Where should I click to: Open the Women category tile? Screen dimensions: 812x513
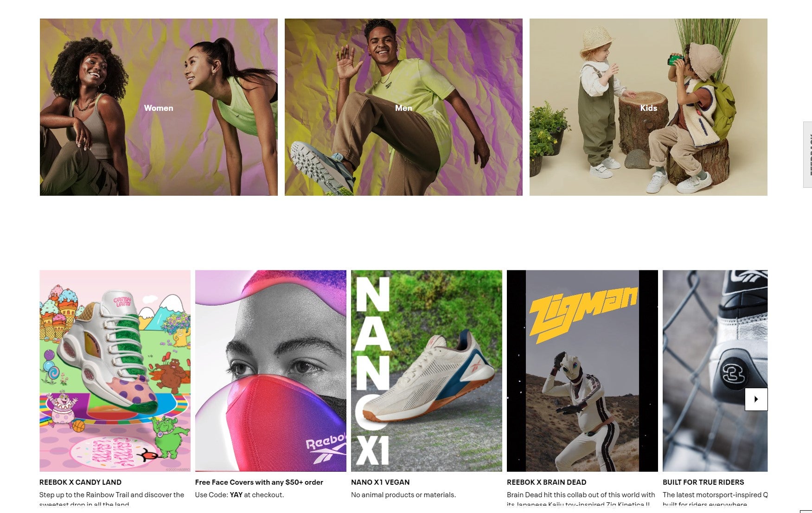[159, 107]
